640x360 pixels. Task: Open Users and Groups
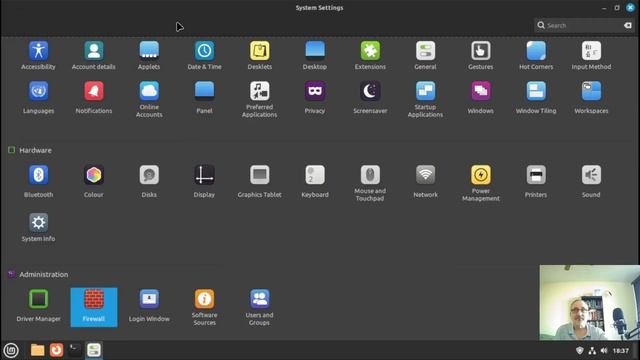pyautogui.click(x=260, y=308)
